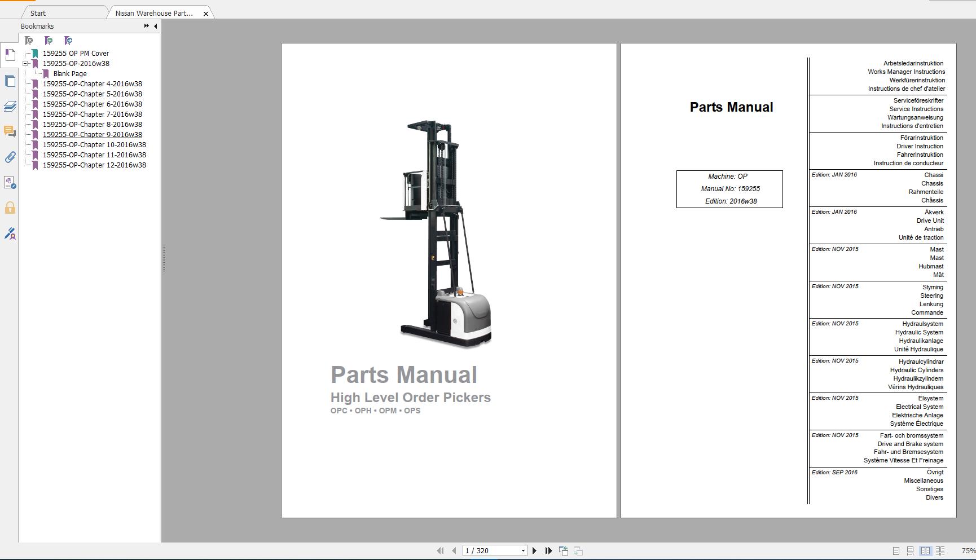Image resolution: width=976 pixels, height=560 pixels.
Task: Open bookmark 159255-OP-Chapter 9-2016w38
Action: tap(93, 135)
